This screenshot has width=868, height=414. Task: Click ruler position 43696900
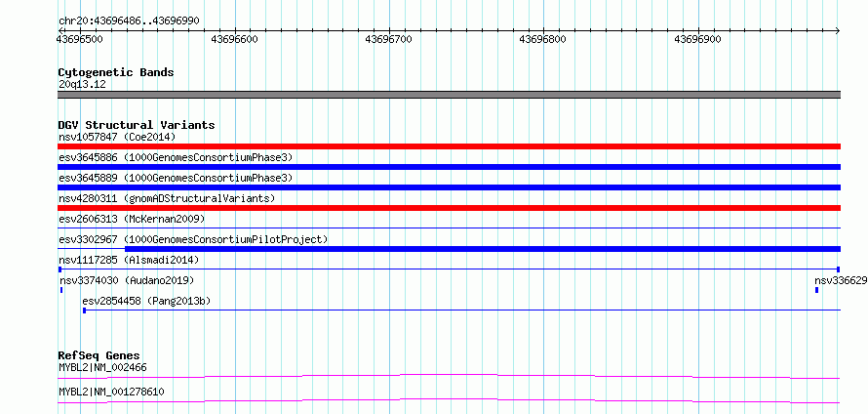[x=697, y=39]
